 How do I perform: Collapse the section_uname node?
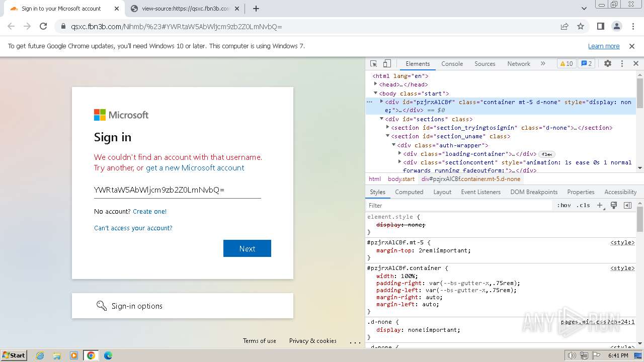(x=387, y=136)
